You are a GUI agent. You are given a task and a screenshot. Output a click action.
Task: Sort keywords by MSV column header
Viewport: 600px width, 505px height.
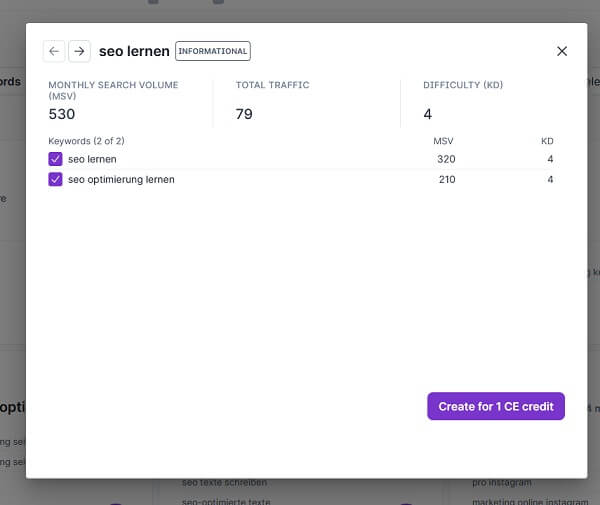(444, 141)
